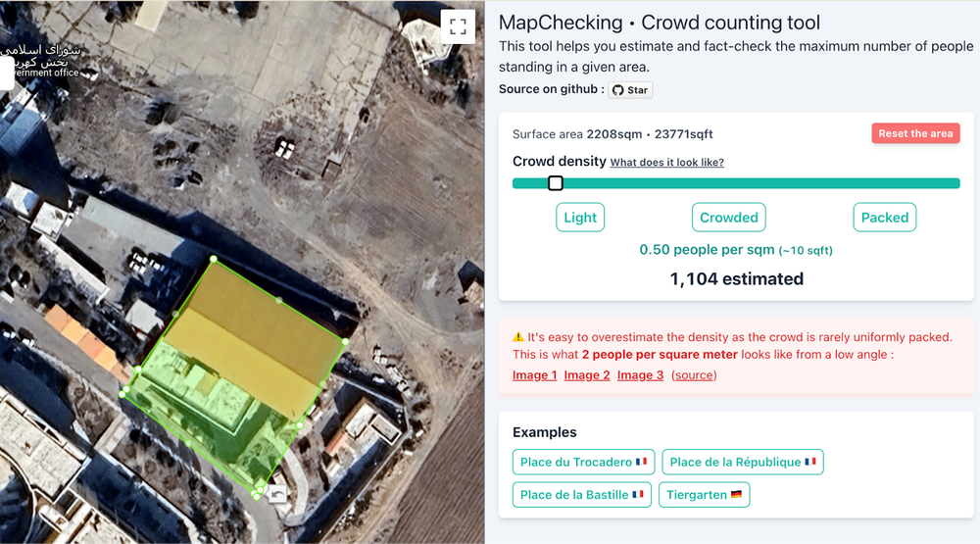Toggle fullscreen view of the map

[458, 26]
